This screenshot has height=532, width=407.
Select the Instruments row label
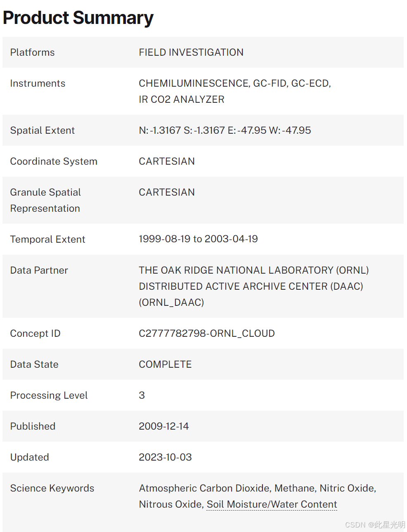coord(38,83)
